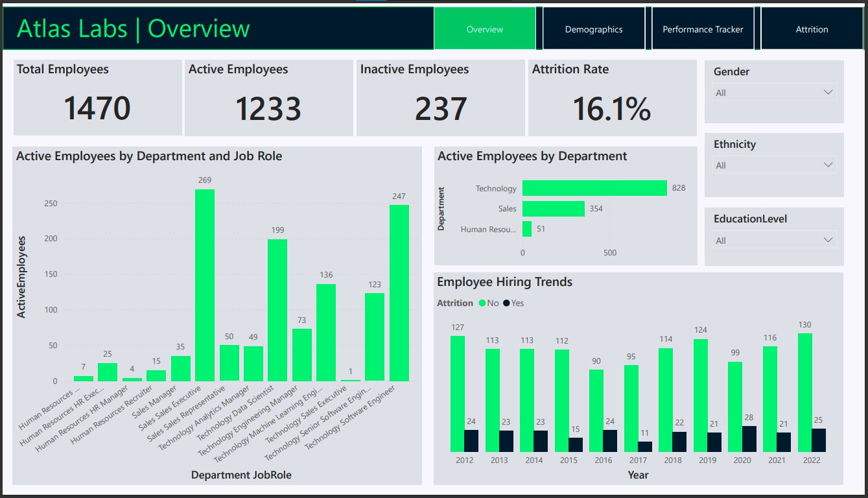
Task: Switch to the Demographics tab
Action: 594,29
